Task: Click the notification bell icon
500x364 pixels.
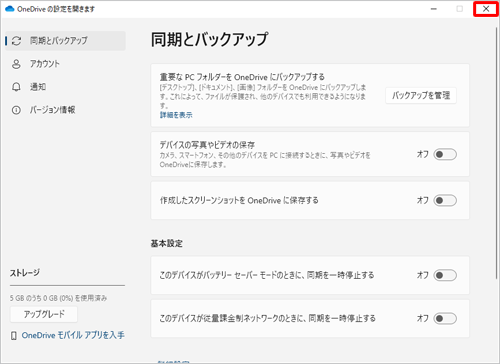Action: point(16,87)
